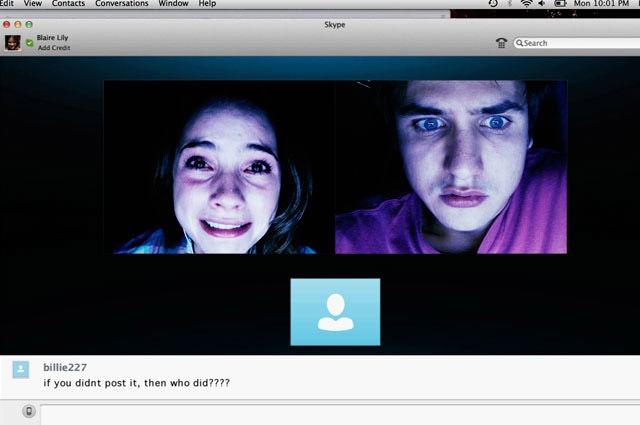Screen dimensions: 640x425
Task: Select the girl's video feed
Action: pos(219,167)
